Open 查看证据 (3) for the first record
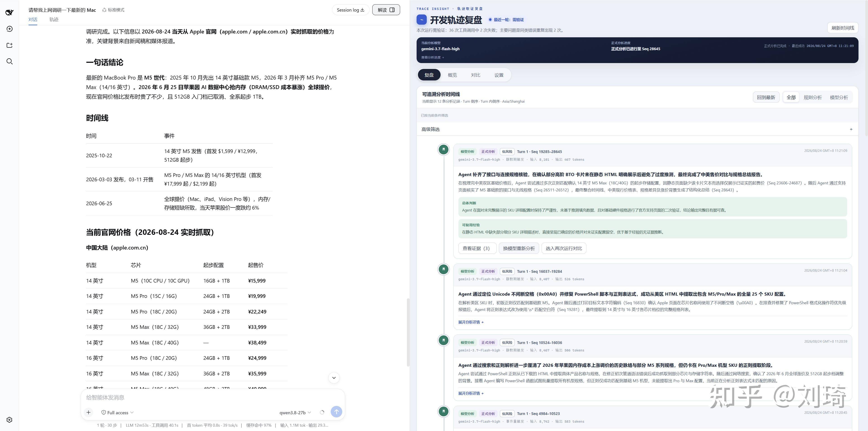This screenshot has width=868, height=431. (477, 248)
